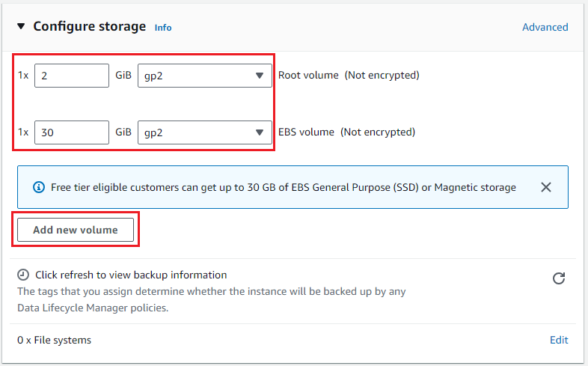
Task: Select the Root volume (Not encrypted) label
Action: tap(349, 76)
